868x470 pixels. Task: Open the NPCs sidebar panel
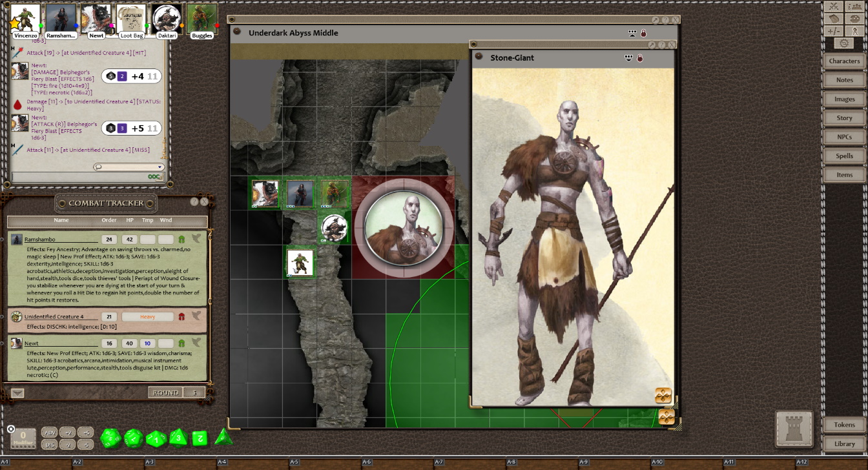click(x=844, y=137)
